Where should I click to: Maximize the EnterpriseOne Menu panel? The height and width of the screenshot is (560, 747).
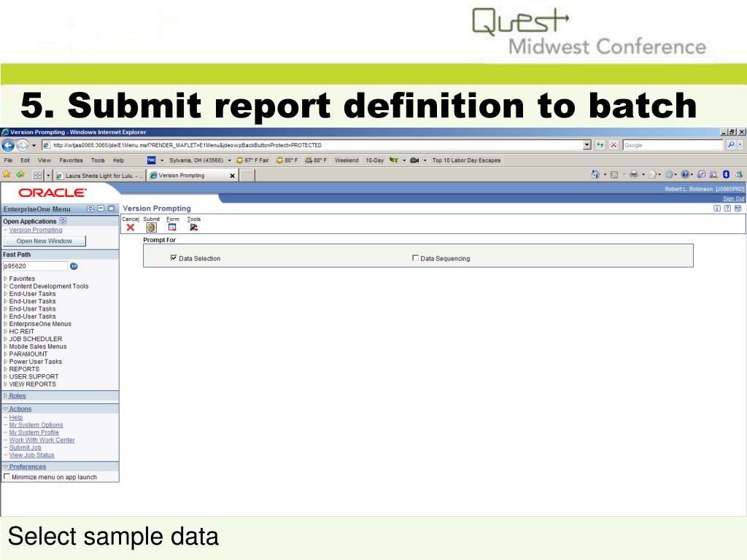(x=112, y=209)
